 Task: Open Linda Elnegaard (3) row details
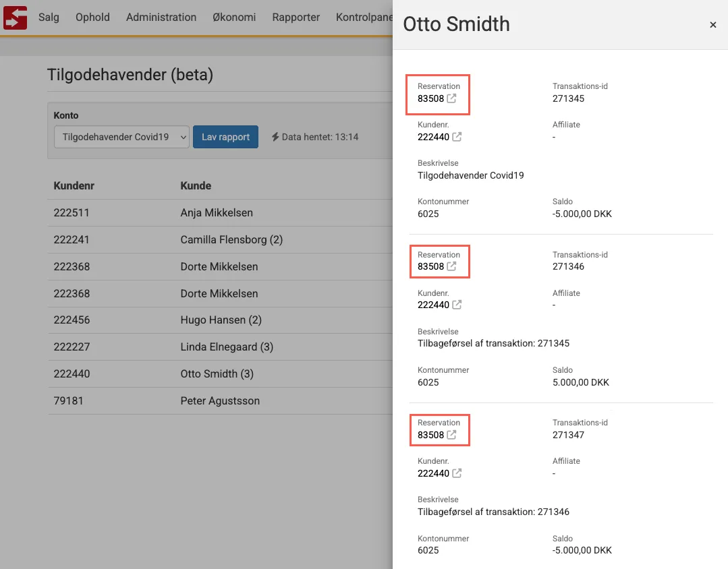tap(226, 347)
